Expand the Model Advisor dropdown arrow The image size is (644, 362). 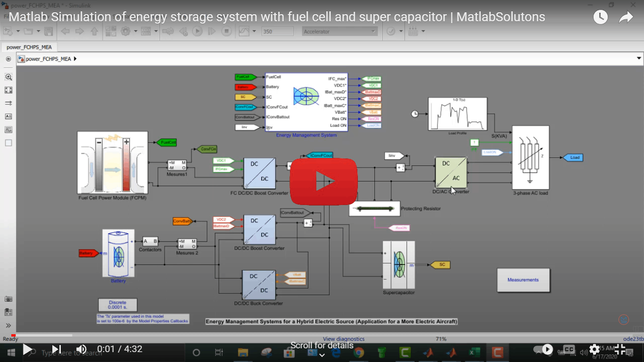coord(401,32)
